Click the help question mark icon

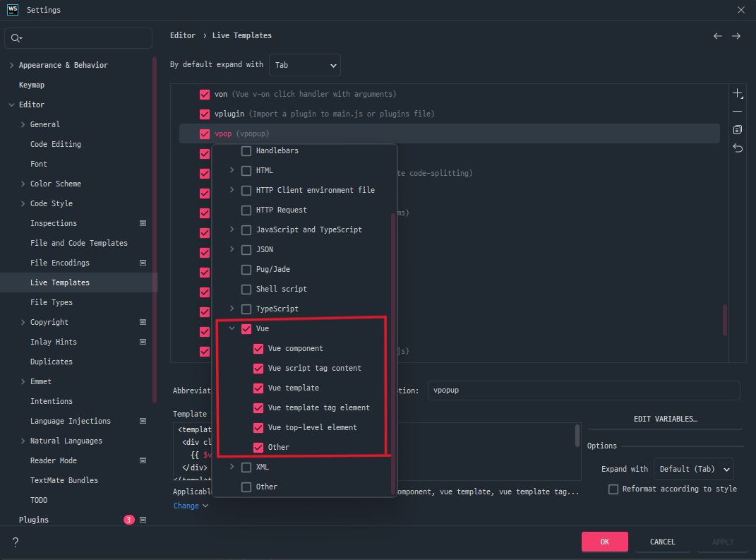(16, 542)
